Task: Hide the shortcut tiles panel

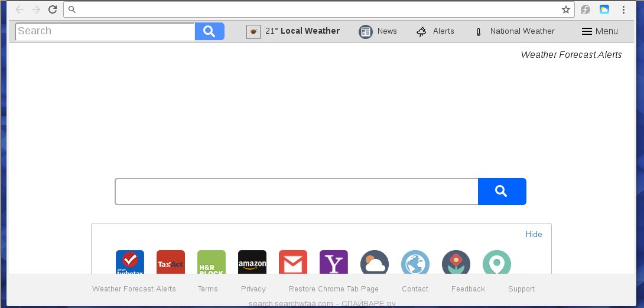Action: pyautogui.click(x=534, y=234)
